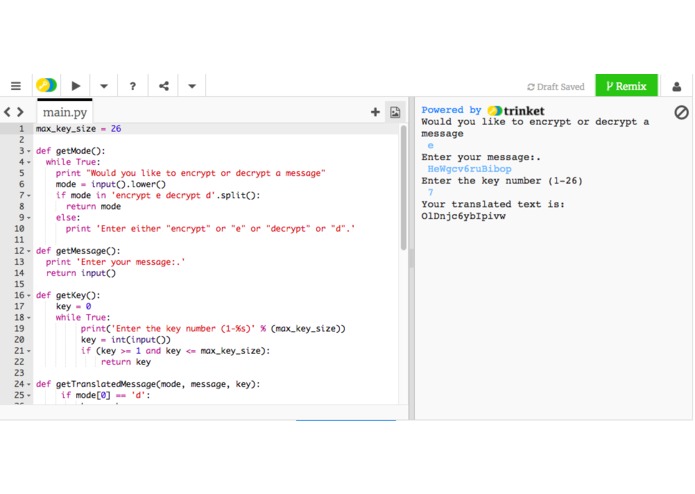Click 'Enter the key number (1-26)' output

[x=502, y=181]
